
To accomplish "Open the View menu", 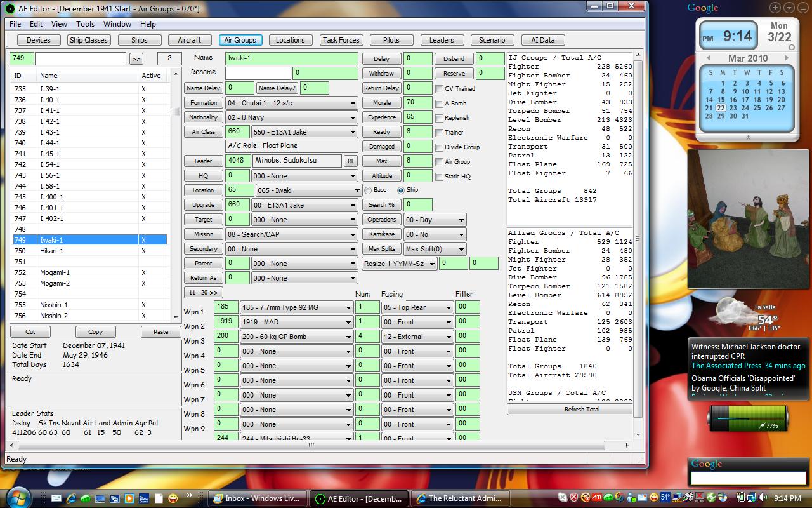I will 59,24.
